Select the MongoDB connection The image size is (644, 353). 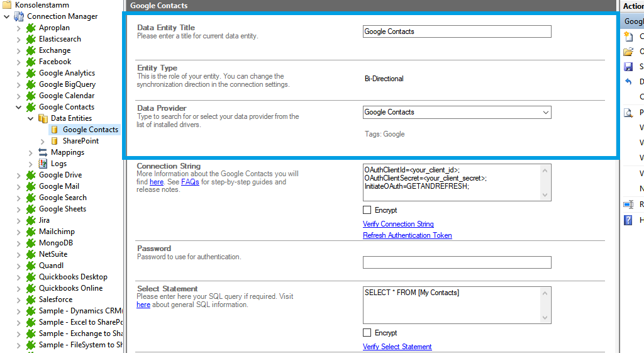pyautogui.click(x=55, y=243)
